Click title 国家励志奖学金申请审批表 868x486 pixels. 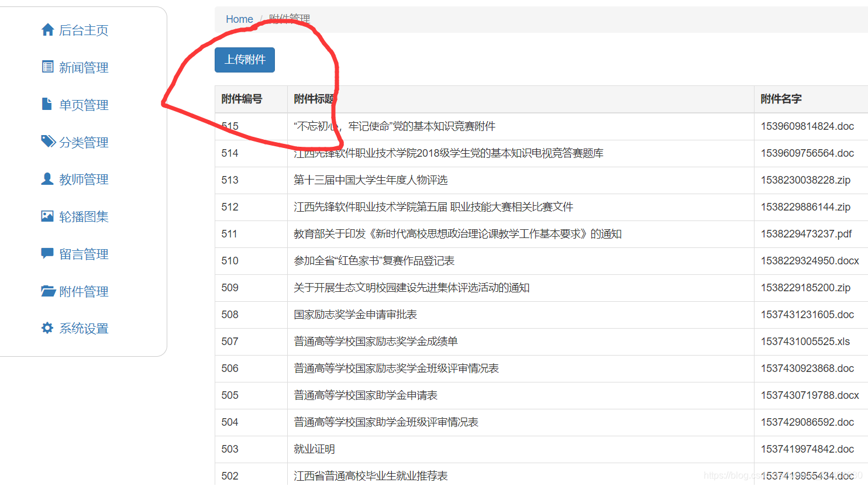click(356, 315)
